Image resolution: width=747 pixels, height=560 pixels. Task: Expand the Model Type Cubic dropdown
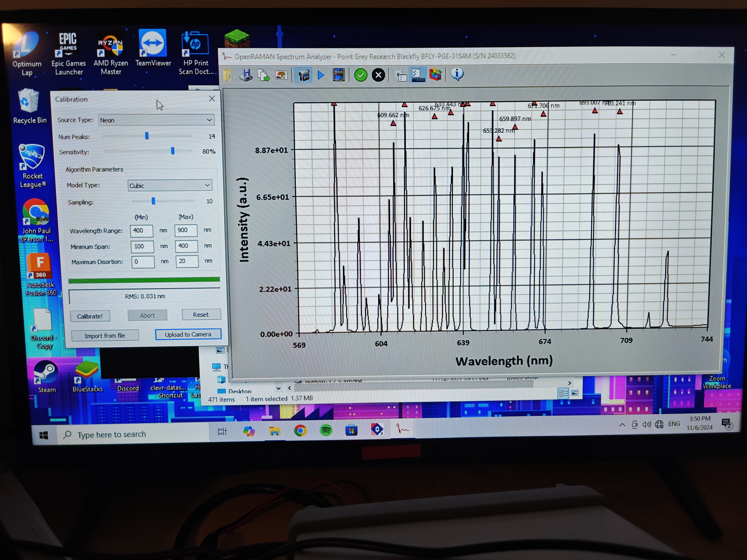(x=170, y=185)
